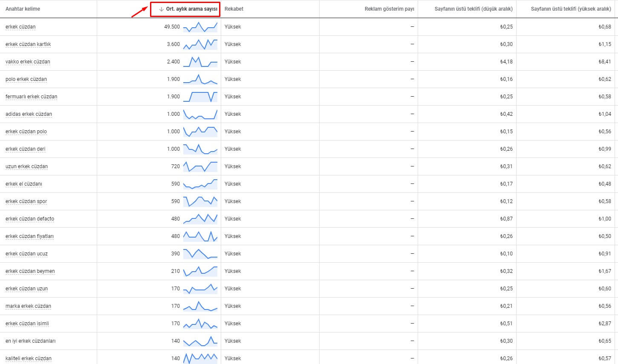Click the 'polo erkek cüzdan' keyword link
618x364 pixels.
26,79
